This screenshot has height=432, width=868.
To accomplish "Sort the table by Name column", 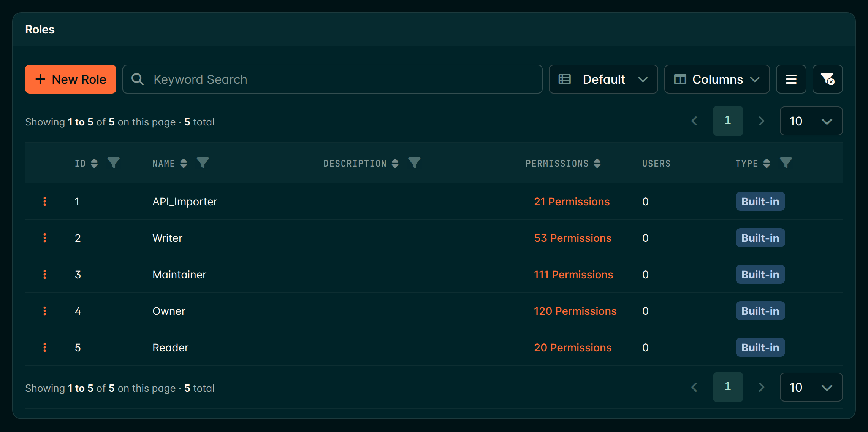I will [x=184, y=164].
